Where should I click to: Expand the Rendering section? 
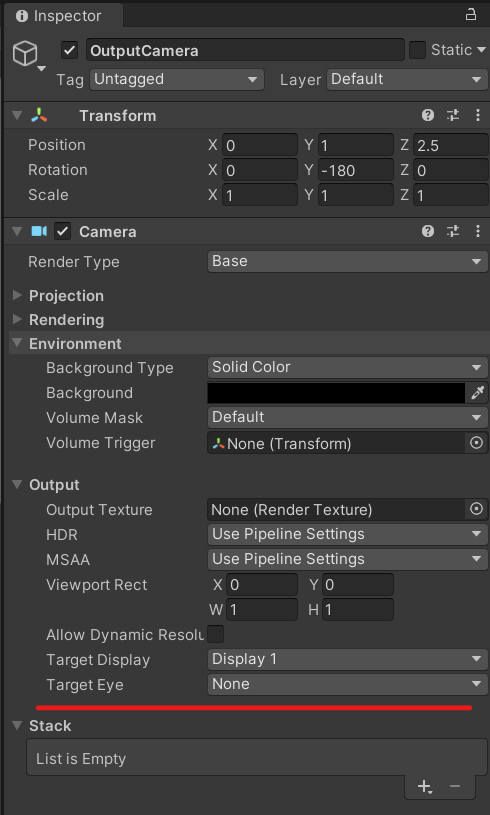pos(17,319)
